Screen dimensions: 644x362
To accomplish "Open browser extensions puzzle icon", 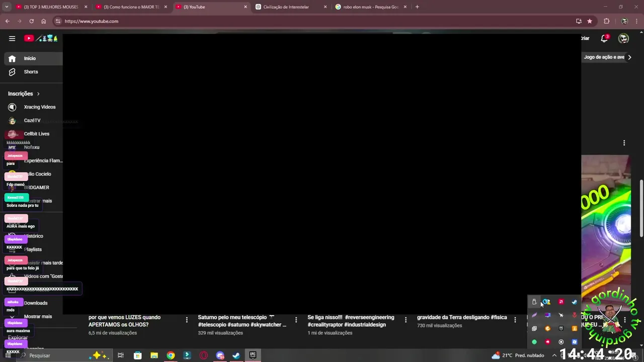I will (606, 21).
